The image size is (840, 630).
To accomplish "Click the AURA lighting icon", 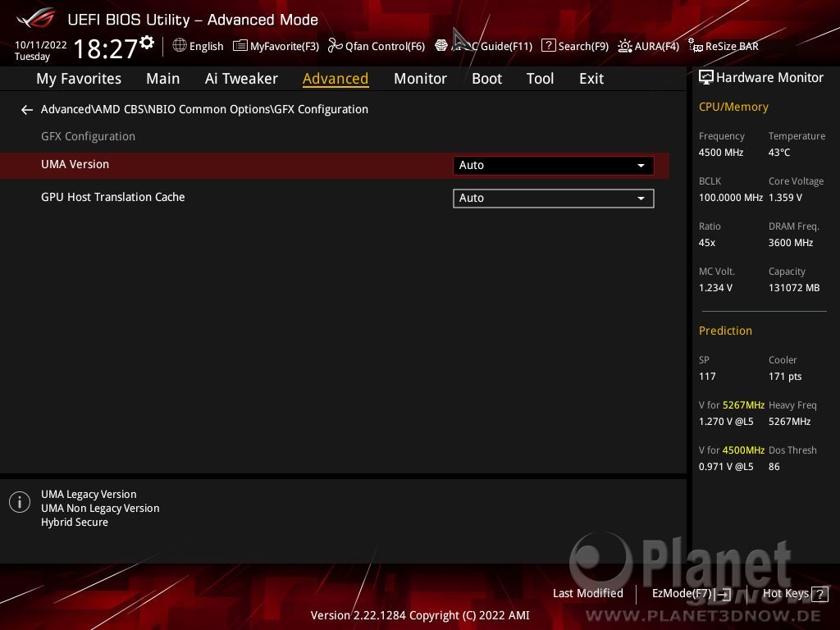I will pyautogui.click(x=624, y=46).
